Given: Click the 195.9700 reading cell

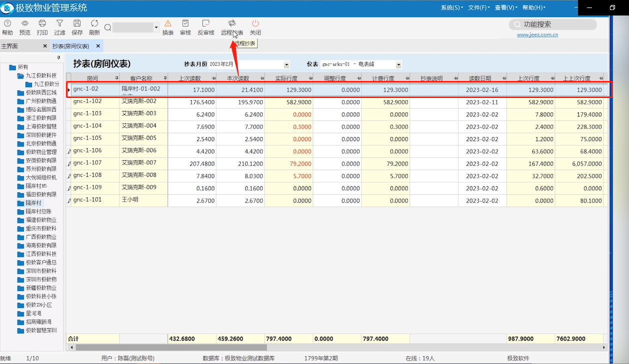Looking at the screenshot, I should (x=240, y=102).
